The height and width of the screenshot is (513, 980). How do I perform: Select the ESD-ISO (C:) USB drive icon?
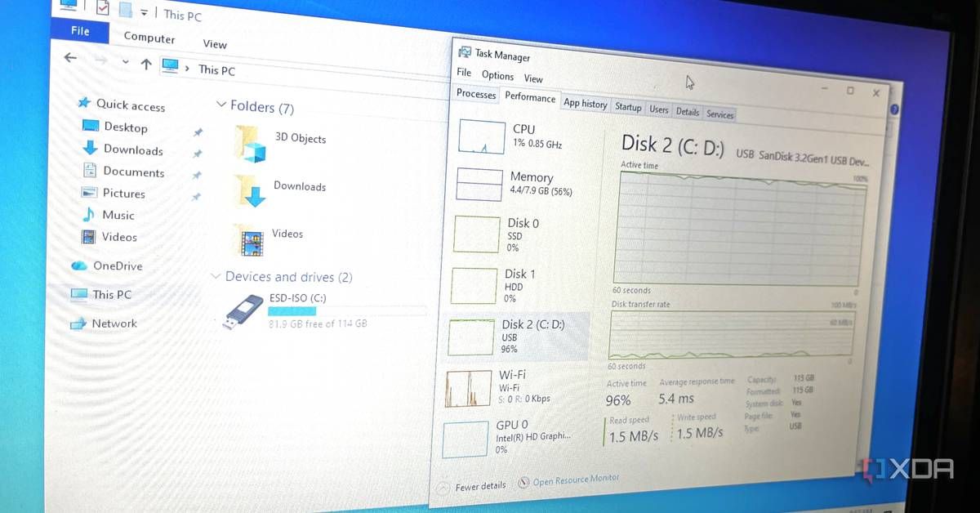click(242, 311)
